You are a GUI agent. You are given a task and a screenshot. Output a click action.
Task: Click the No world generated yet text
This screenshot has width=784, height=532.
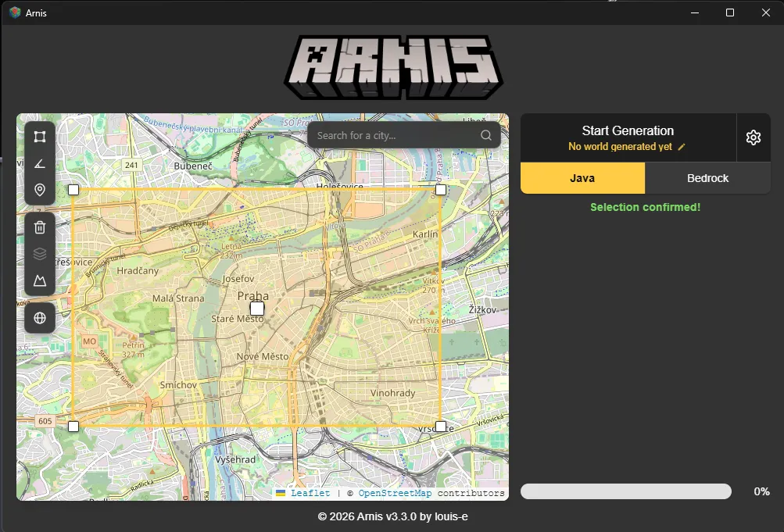click(620, 146)
